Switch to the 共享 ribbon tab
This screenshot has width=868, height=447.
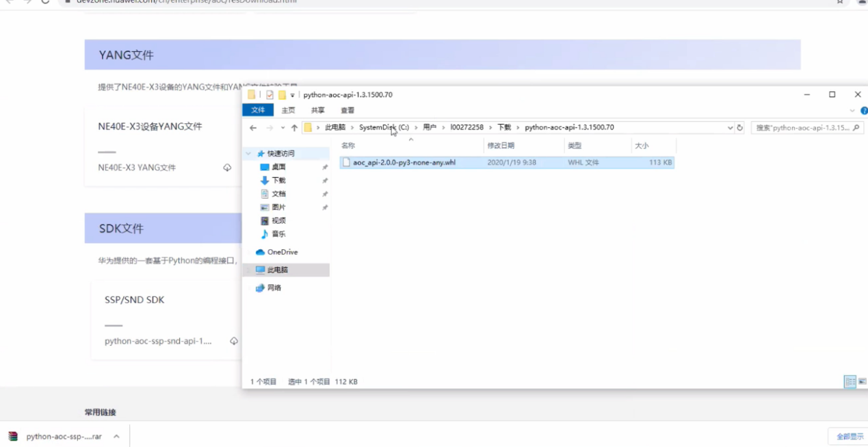318,110
